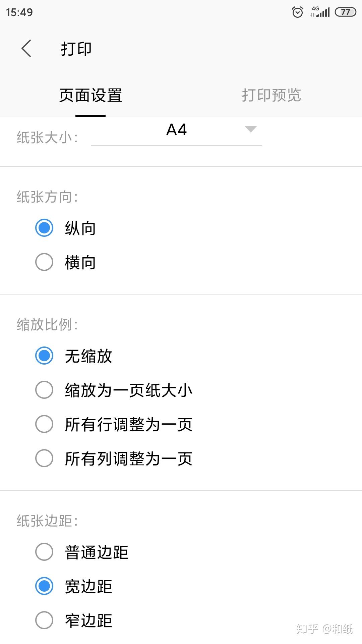
Task: Tap the back arrow icon
Action: (x=26, y=48)
